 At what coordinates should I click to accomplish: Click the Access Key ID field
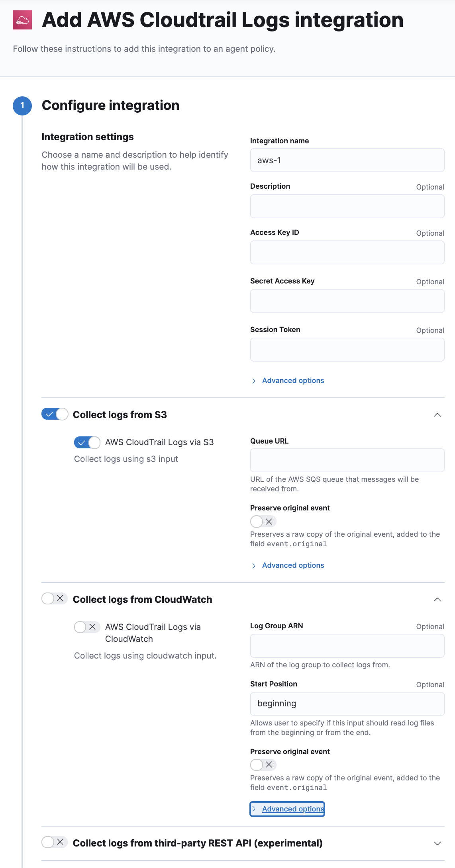click(347, 252)
